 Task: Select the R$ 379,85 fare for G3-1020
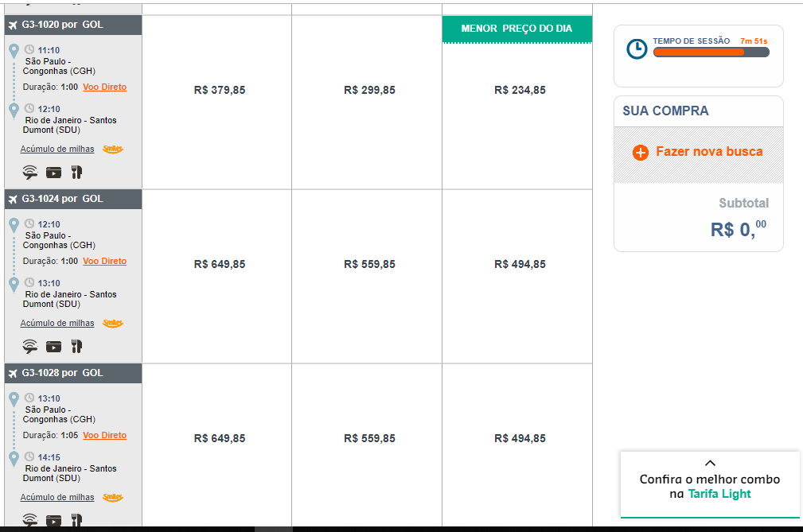(x=220, y=90)
